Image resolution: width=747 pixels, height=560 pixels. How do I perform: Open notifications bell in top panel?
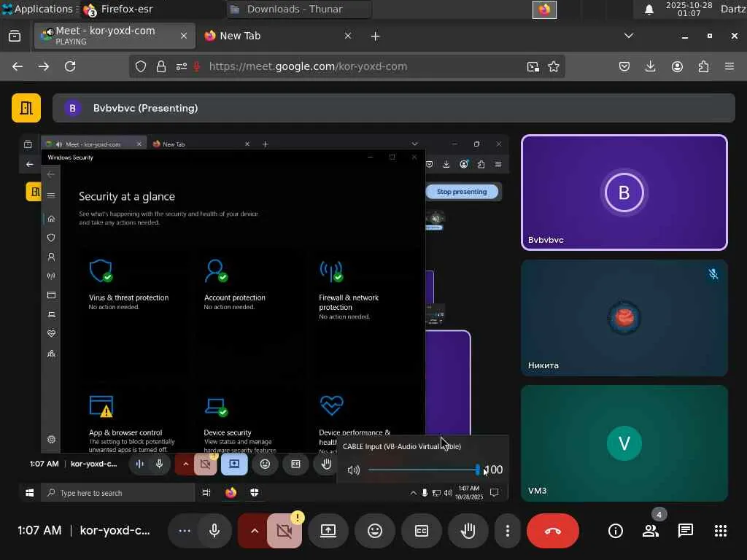(649, 9)
